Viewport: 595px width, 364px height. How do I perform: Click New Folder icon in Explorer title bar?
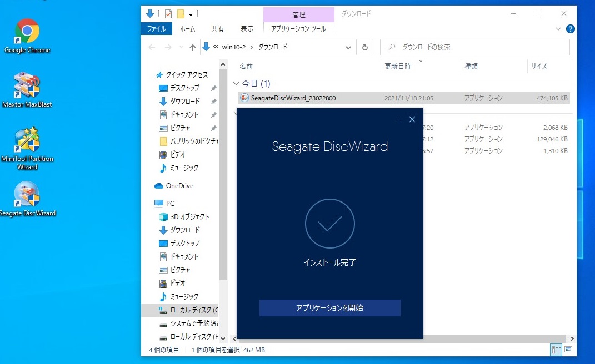[x=181, y=14]
